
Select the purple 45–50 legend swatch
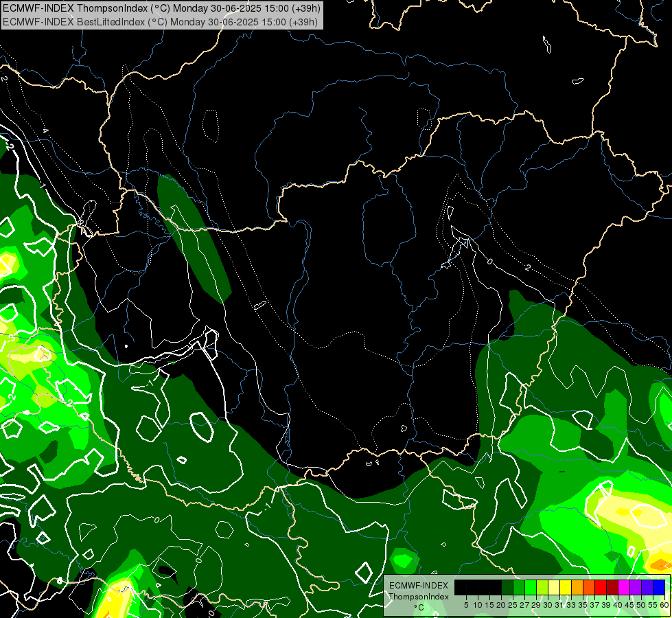(636, 587)
